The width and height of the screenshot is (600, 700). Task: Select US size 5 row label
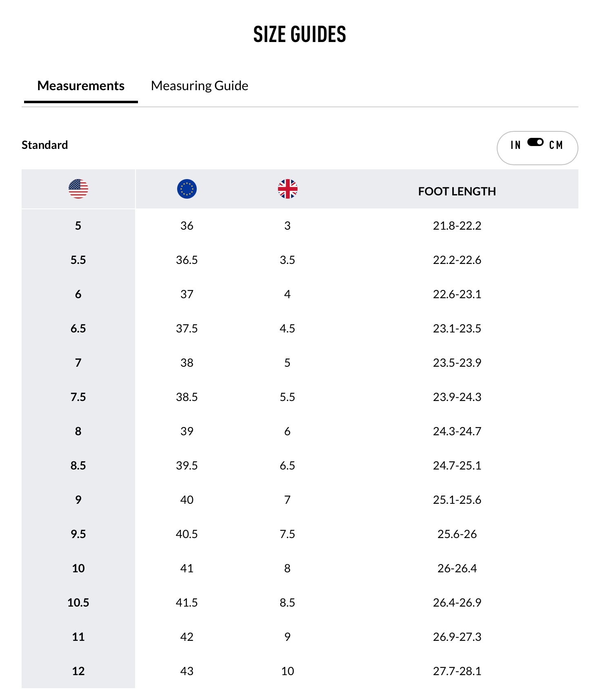78,226
